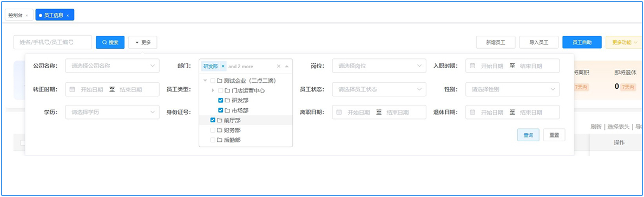Click the 市场部 tree label
This screenshot has width=644, height=197.
pos(240,110)
